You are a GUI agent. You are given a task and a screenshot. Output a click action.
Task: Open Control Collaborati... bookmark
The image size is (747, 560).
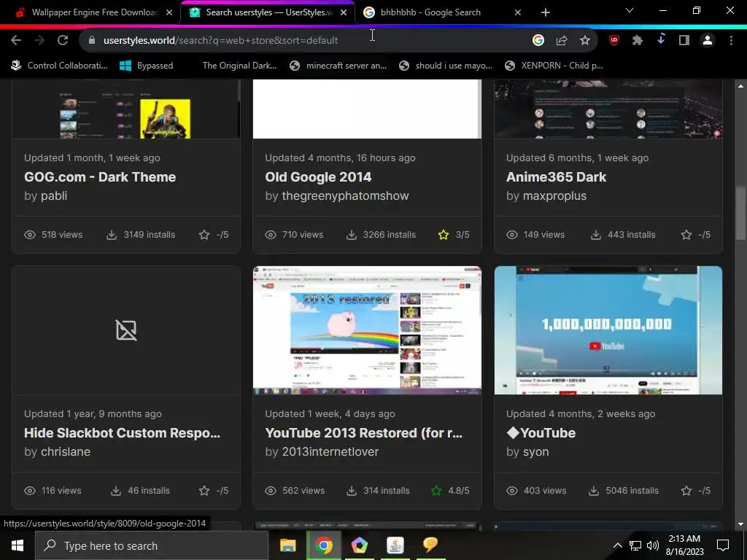60,66
